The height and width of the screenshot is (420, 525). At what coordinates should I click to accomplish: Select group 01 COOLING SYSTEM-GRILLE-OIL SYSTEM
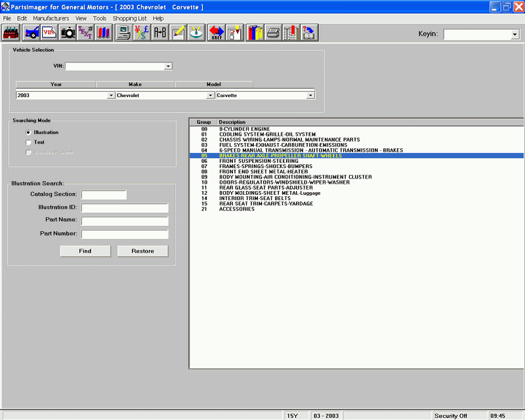[x=356, y=135]
